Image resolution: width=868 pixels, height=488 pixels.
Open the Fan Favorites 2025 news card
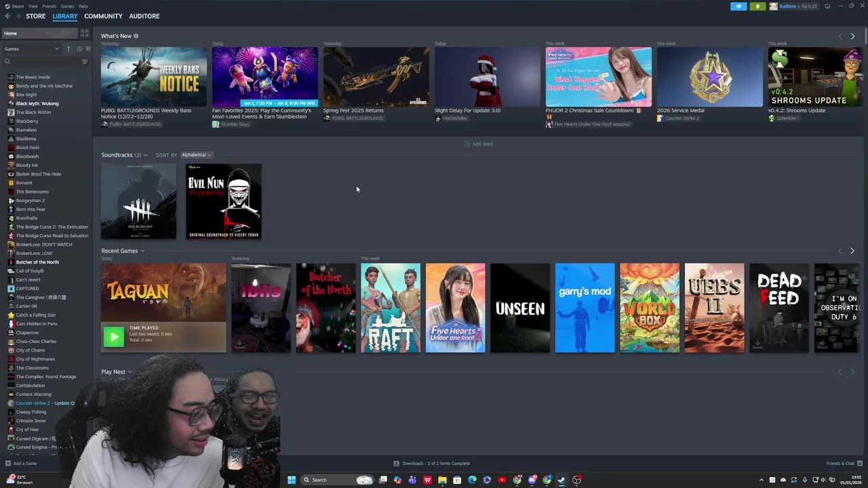264,77
